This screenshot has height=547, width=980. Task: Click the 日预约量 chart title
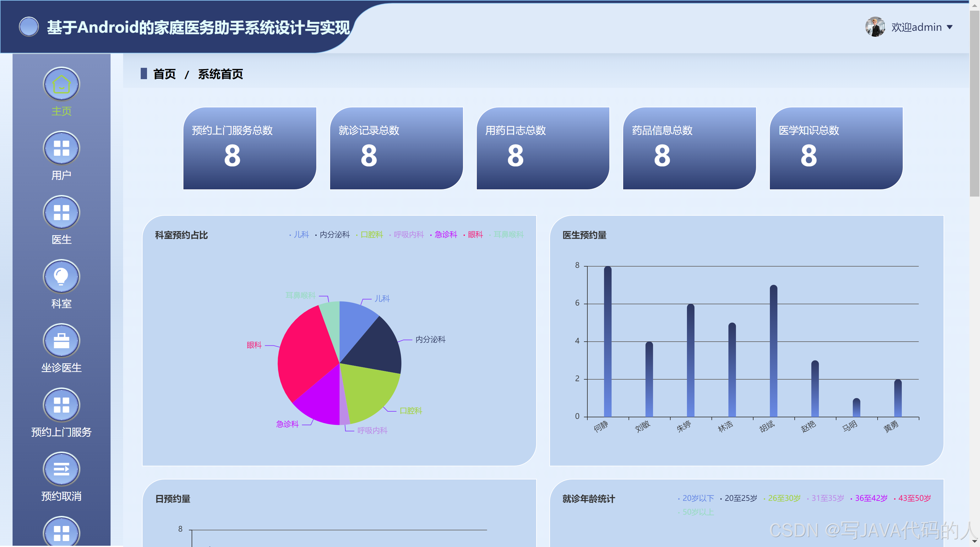tap(173, 499)
